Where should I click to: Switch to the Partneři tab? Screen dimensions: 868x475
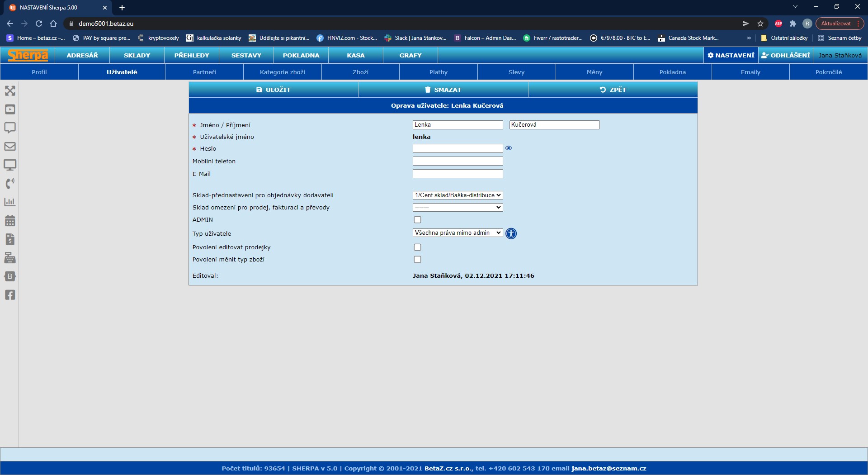point(204,72)
